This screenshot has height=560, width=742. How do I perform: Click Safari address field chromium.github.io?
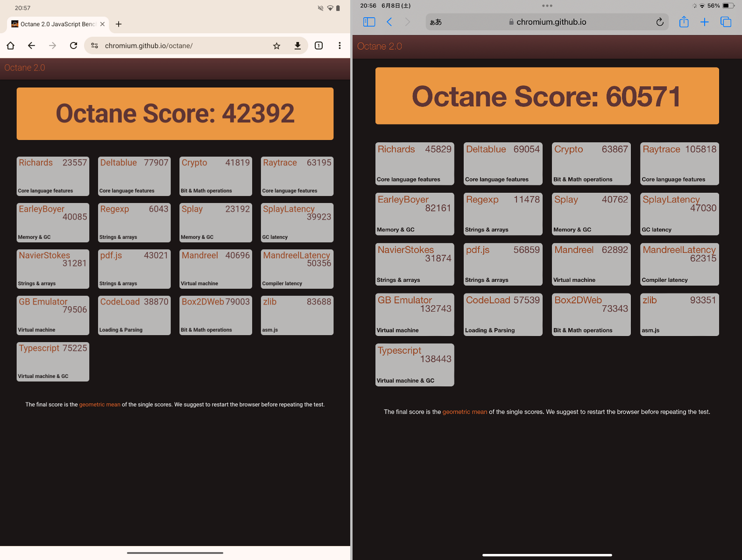point(547,22)
